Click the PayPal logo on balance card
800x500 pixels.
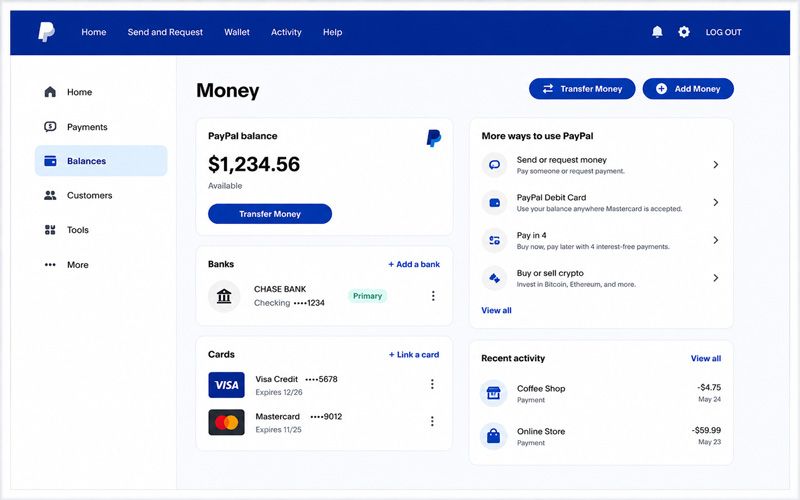click(434, 138)
